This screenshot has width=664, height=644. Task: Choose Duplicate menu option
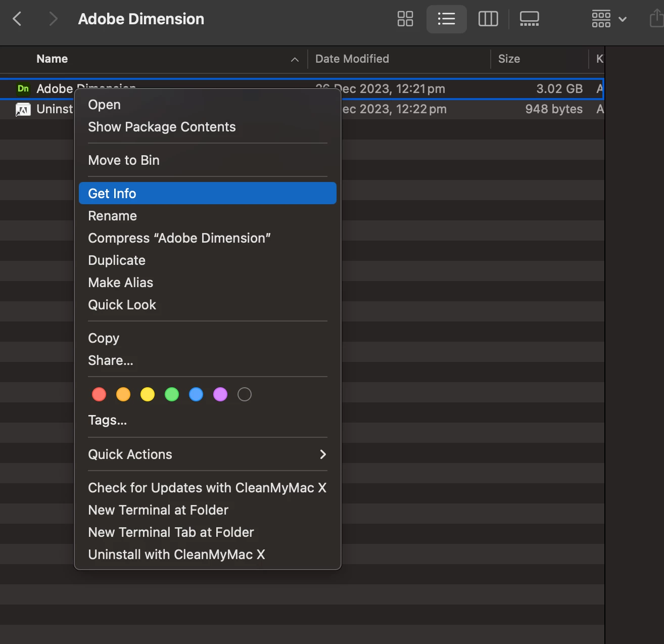(x=208, y=260)
